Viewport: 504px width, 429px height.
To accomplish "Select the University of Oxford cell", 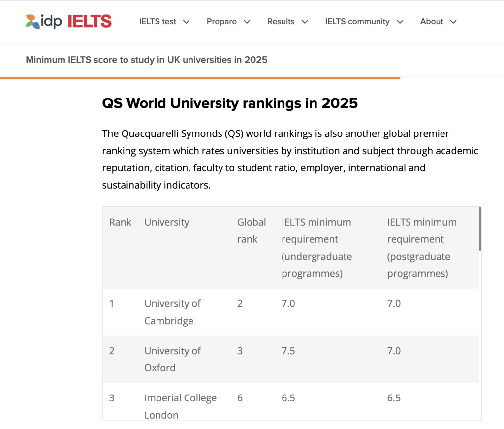I will click(x=172, y=359).
